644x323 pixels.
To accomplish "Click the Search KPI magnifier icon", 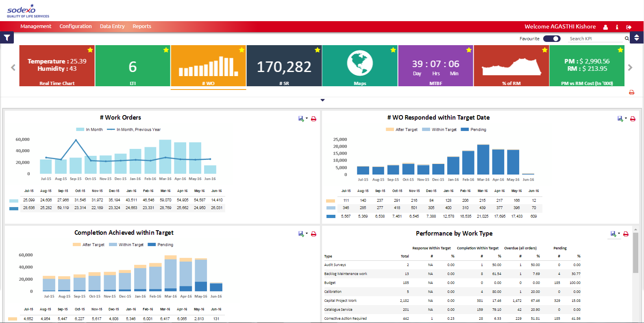I will [627, 39].
